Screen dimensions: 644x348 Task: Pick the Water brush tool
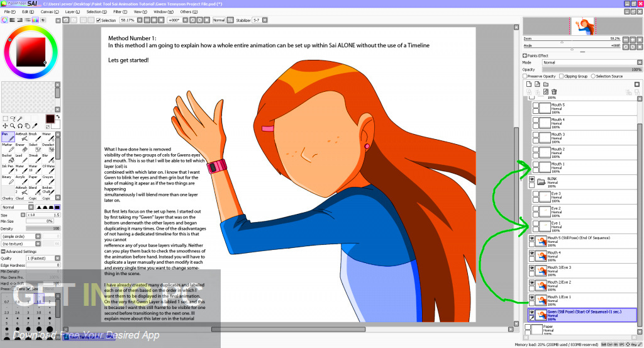pos(47,137)
